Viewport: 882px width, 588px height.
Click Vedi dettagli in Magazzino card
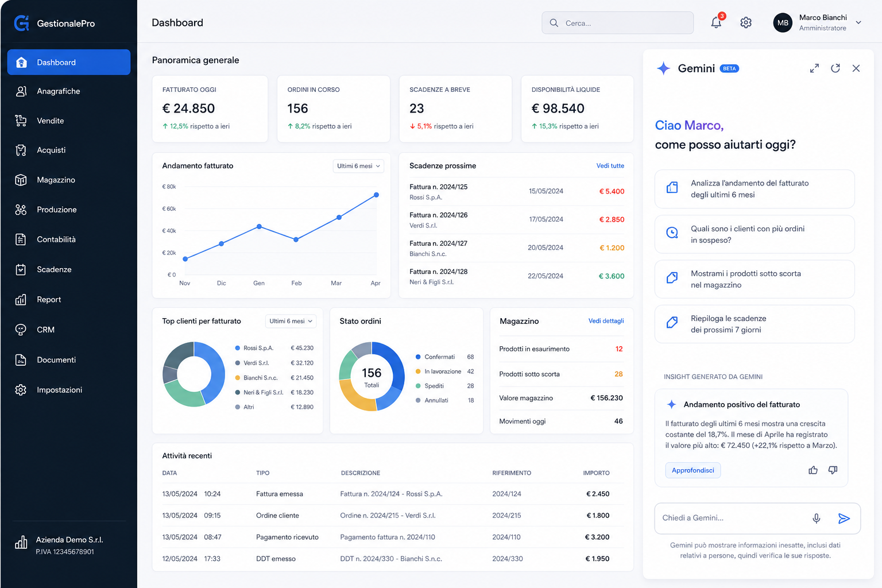606,321
